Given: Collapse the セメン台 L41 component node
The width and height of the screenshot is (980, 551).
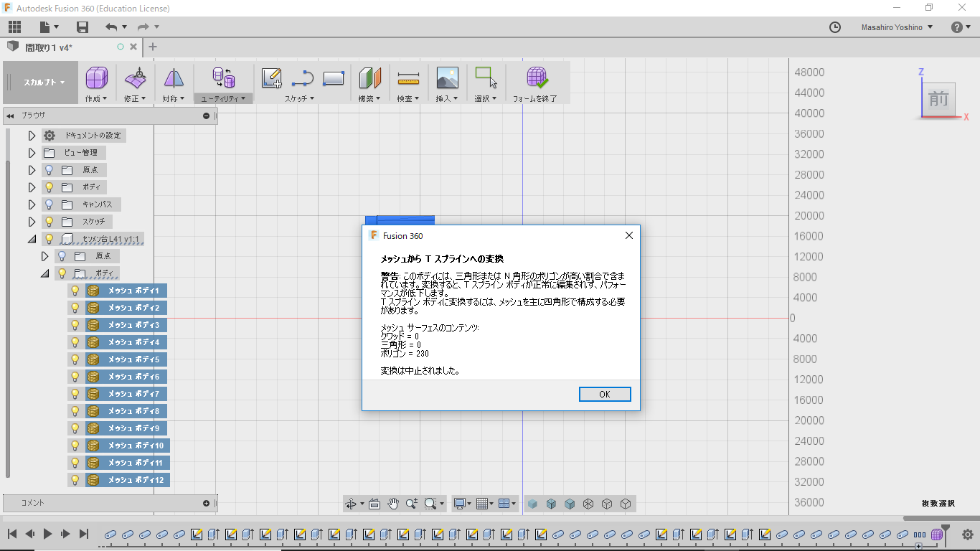Looking at the screenshot, I should click(x=32, y=239).
